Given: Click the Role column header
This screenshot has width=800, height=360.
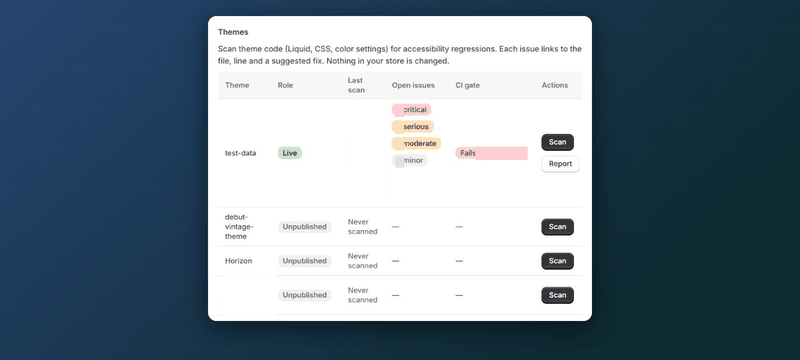Looking at the screenshot, I should point(285,85).
